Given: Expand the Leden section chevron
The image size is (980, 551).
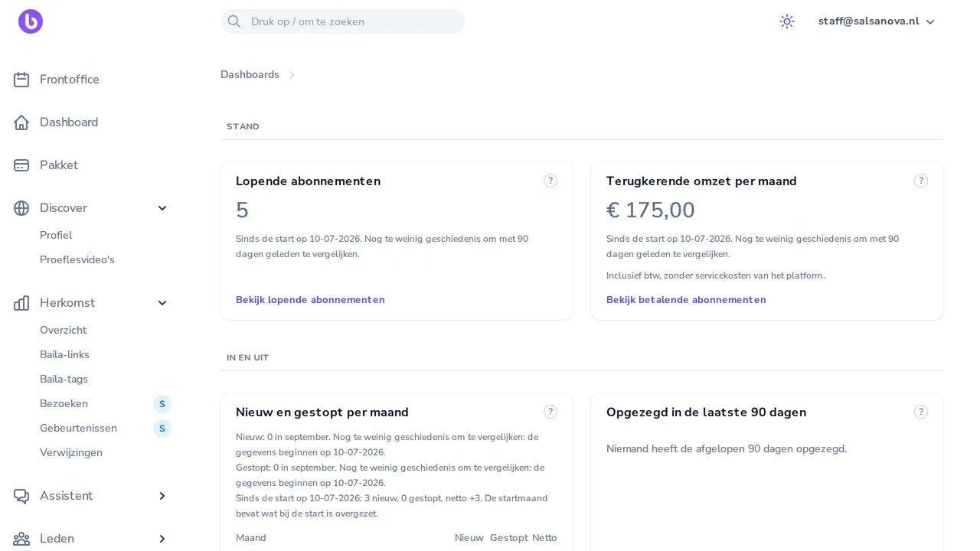Looking at the screenshot, I should (x=162, y=539).
